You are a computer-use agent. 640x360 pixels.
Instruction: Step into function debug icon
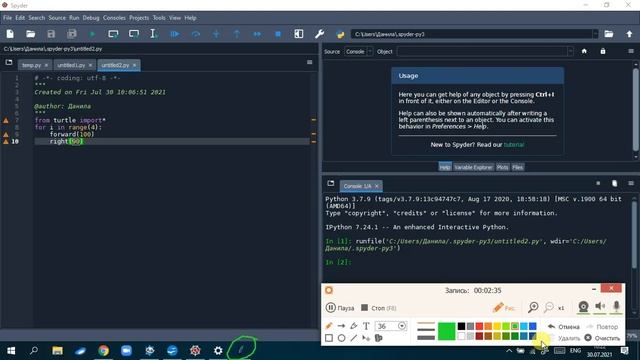[x=216, y=34]
